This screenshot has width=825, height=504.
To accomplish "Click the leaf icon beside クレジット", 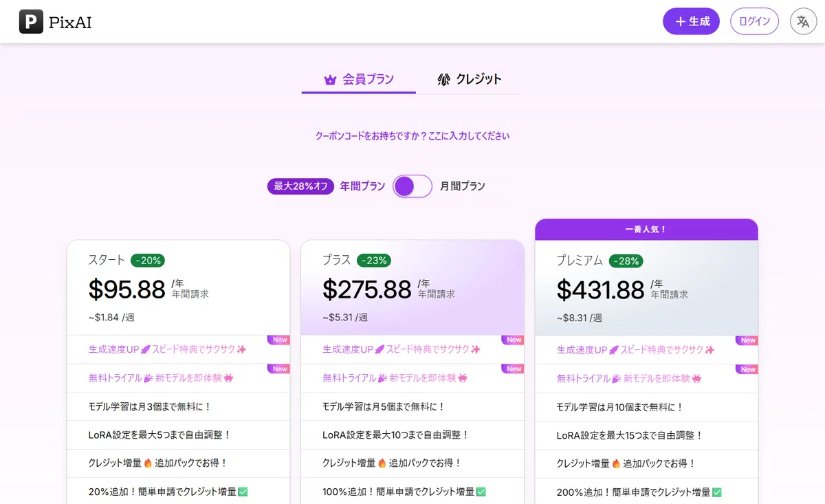I will [443, 79].
